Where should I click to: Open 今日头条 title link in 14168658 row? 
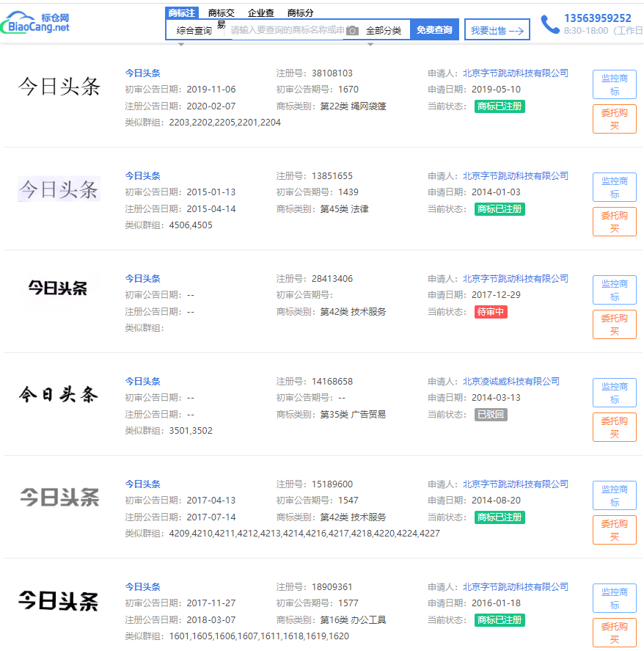(x=143, y=381)
